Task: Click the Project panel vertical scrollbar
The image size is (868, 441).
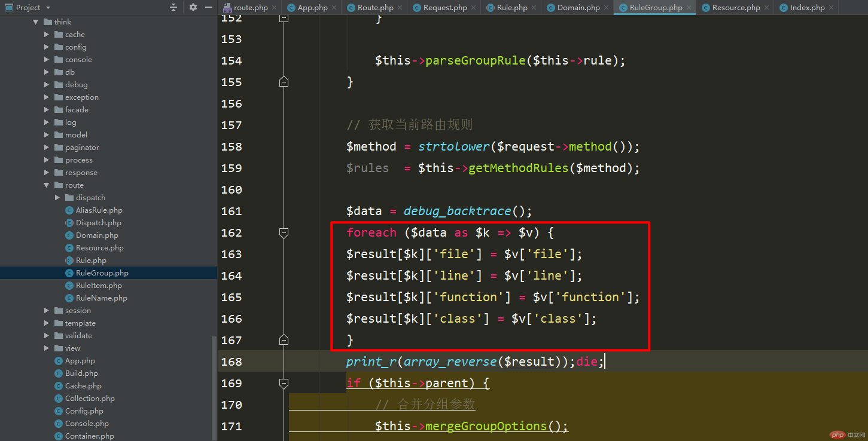Action: click(x=214, y=388)
